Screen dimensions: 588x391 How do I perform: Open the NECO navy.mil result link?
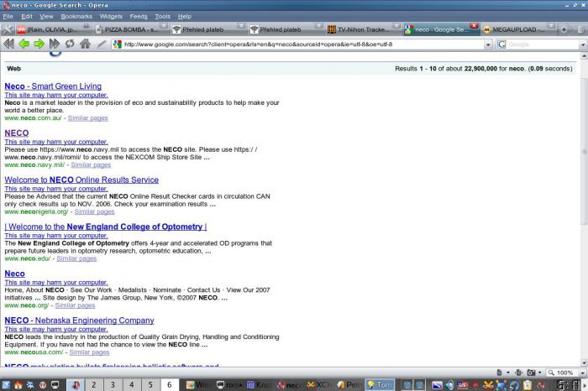(17, 133)
